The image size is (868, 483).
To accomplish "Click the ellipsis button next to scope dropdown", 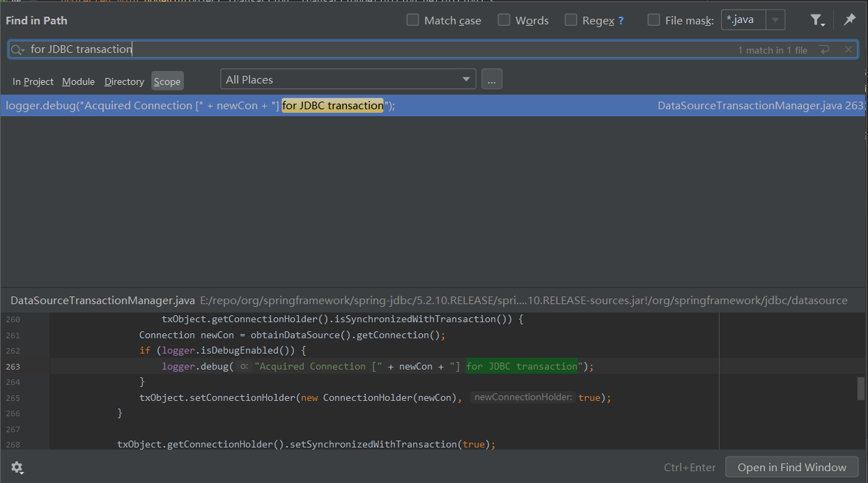I will coord(491,79).
